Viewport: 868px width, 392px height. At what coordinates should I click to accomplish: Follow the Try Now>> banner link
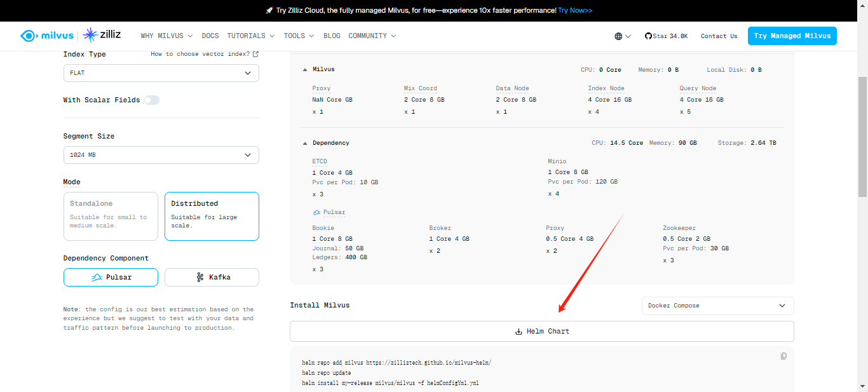pos(575,10)
